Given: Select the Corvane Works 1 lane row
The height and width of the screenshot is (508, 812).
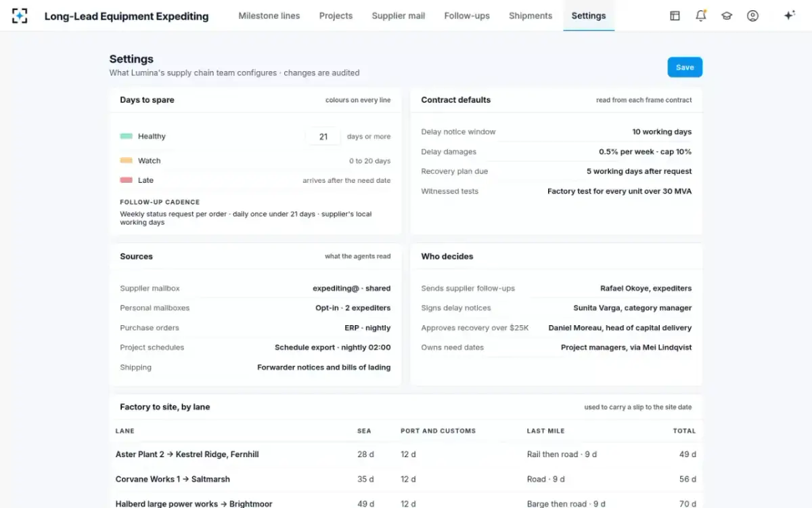Looking at the screenshot, I should [406, 479].
